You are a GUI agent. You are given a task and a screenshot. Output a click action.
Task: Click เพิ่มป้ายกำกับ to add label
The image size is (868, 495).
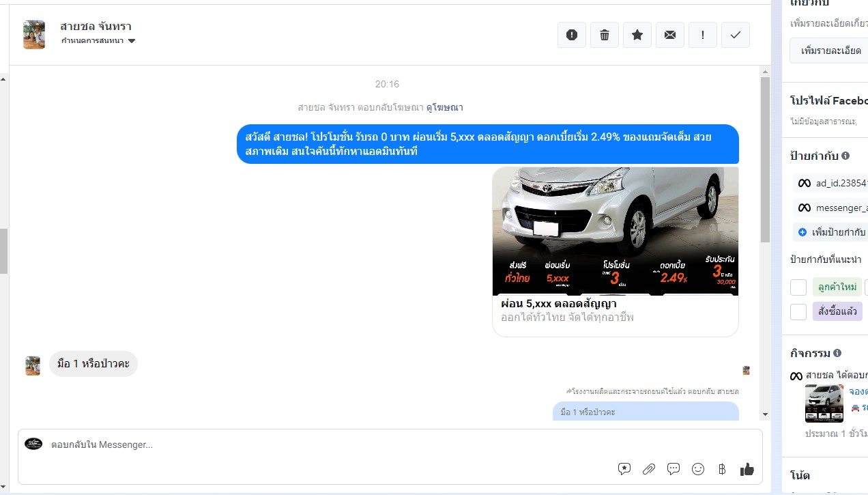tap(833, 232)
